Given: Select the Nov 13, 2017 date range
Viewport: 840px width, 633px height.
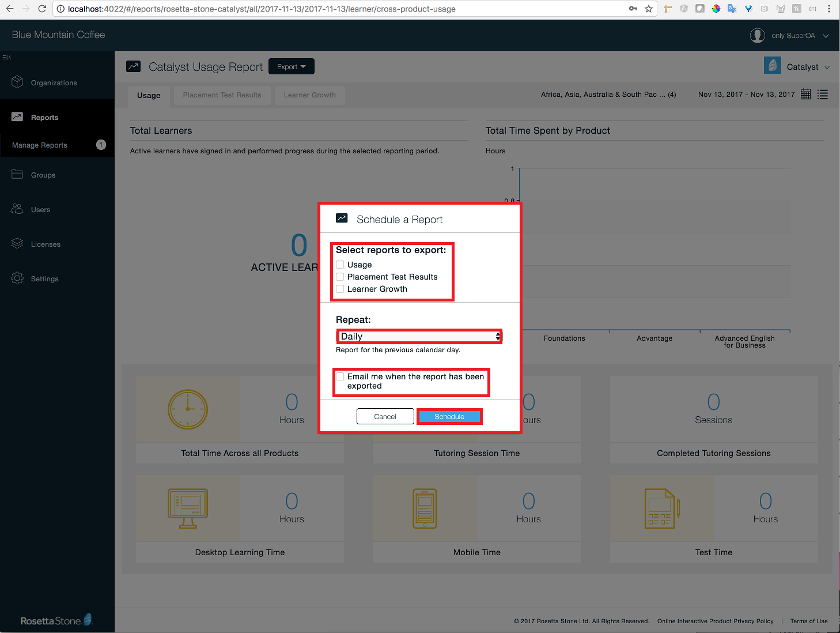Looking at the screenshot, I should tap(746, 95).
